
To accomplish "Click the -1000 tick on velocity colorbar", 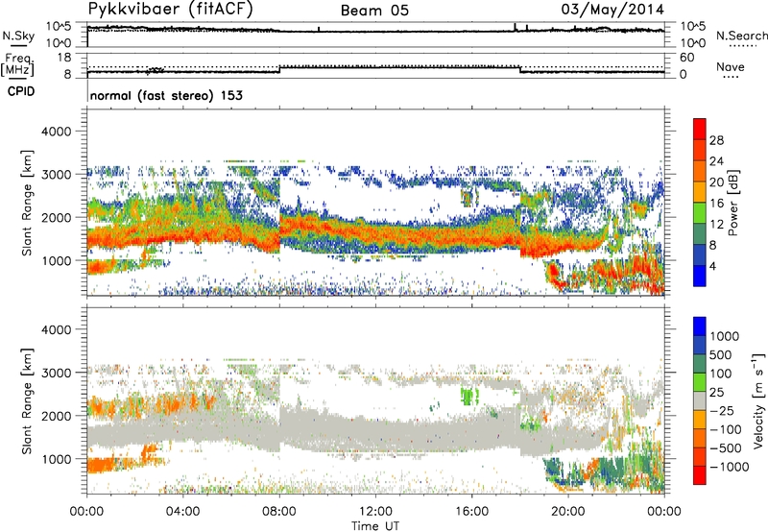I will click(x=729, y=467).
